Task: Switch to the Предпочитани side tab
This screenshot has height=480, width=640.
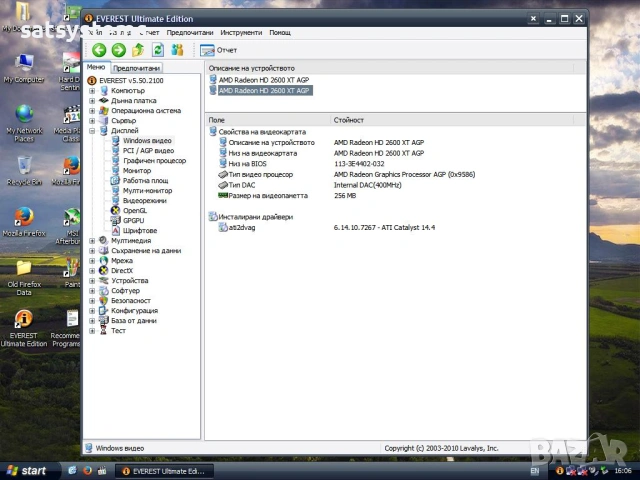Action: [136, 68]
